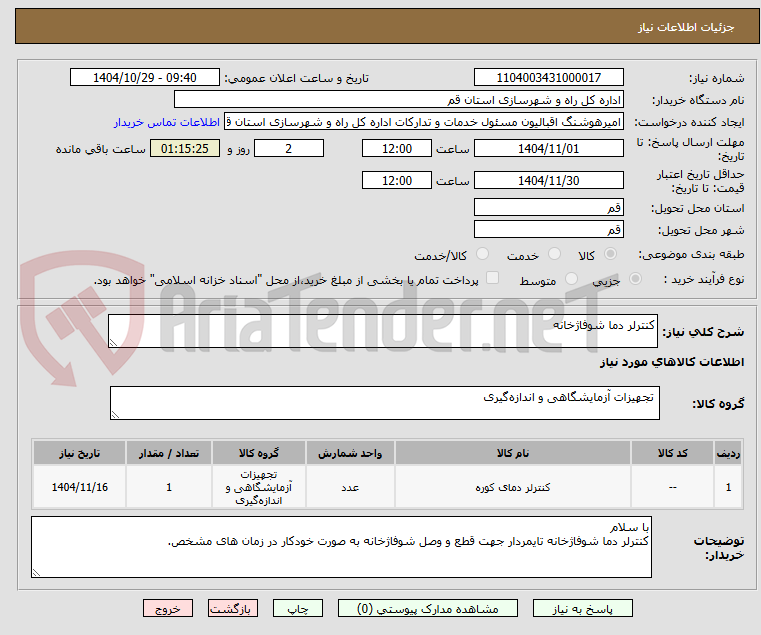Select the متوسط purchase type radio

pos(571,279)
